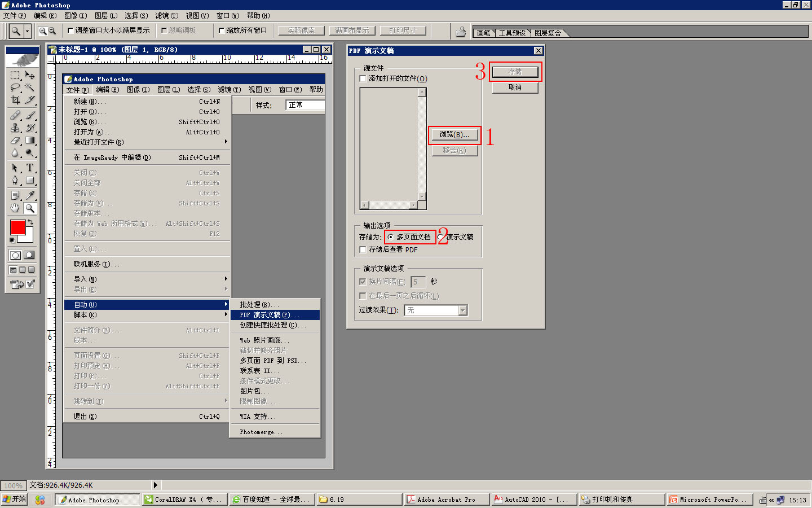812x508 pixels.
Task: Select the Move tool
Action: point(30,75)
